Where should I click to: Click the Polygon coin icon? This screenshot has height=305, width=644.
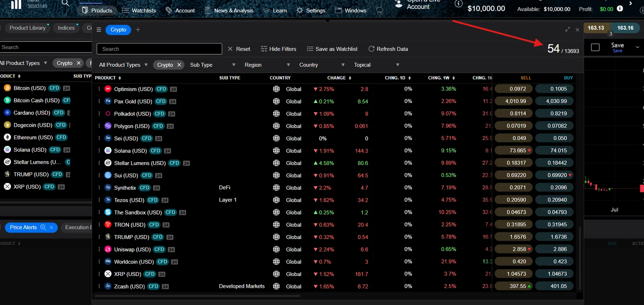(x=108, y=126)
